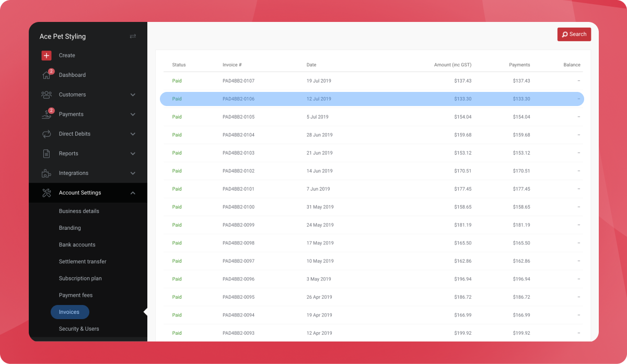Open the Branding settings page
The image size is (627, 364).
pyautogui.click(x=70, y=228)
